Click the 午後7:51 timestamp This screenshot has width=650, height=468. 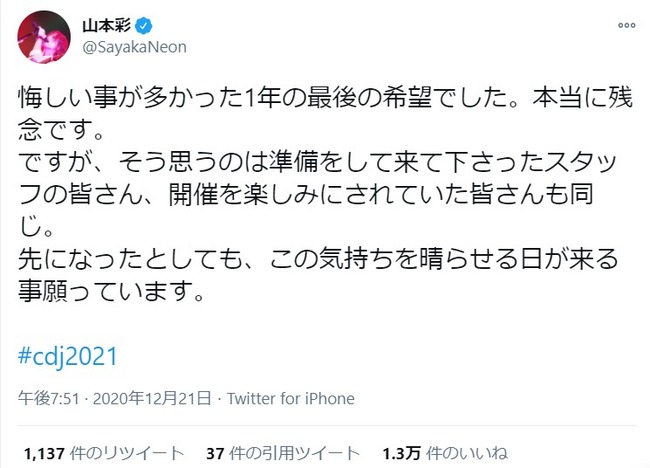point(49,399)
